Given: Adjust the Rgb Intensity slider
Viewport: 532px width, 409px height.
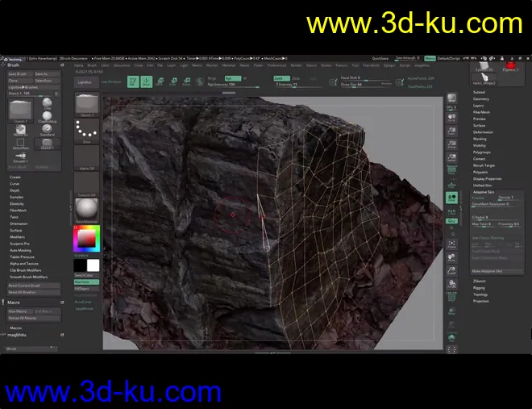Looking at the screenshot, I should click(233, 85).
